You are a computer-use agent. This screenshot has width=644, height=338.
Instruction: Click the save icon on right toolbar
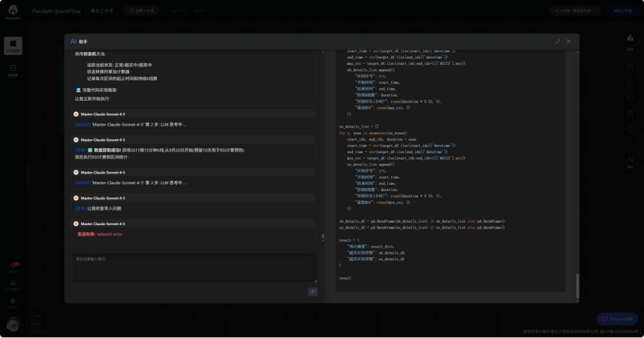pos(630,67)
